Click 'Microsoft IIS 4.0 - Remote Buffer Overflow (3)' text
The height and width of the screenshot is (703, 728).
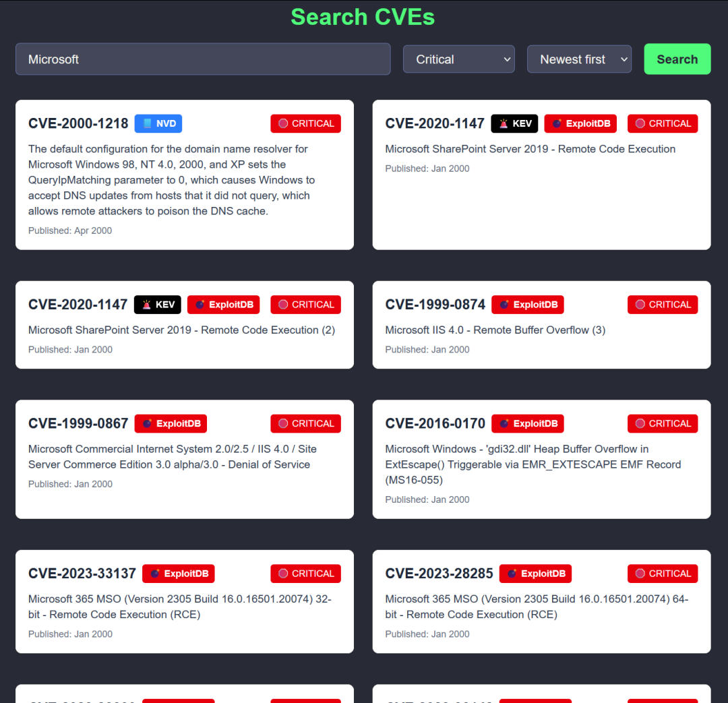(x=495, y=330)
